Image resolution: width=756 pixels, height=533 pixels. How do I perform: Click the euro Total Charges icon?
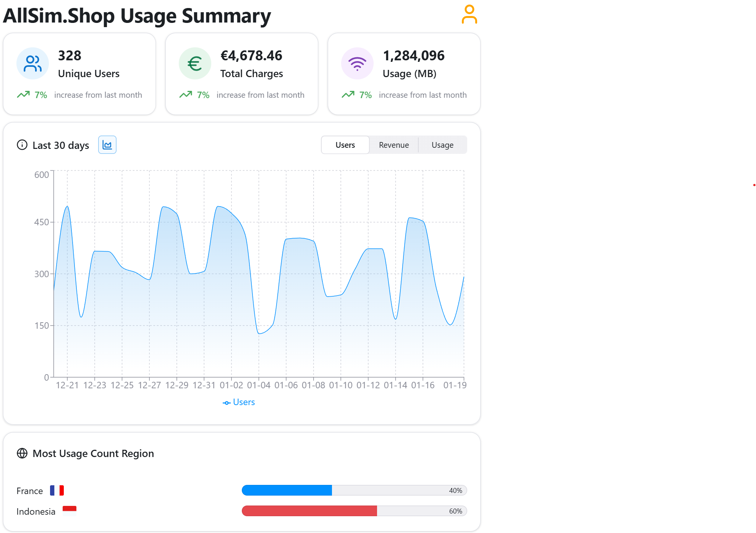pos(195,63)
